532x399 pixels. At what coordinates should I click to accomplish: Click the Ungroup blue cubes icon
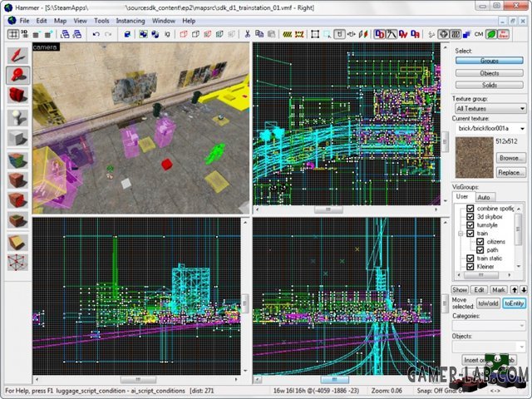pyautogui.click(x=155, y=34)
